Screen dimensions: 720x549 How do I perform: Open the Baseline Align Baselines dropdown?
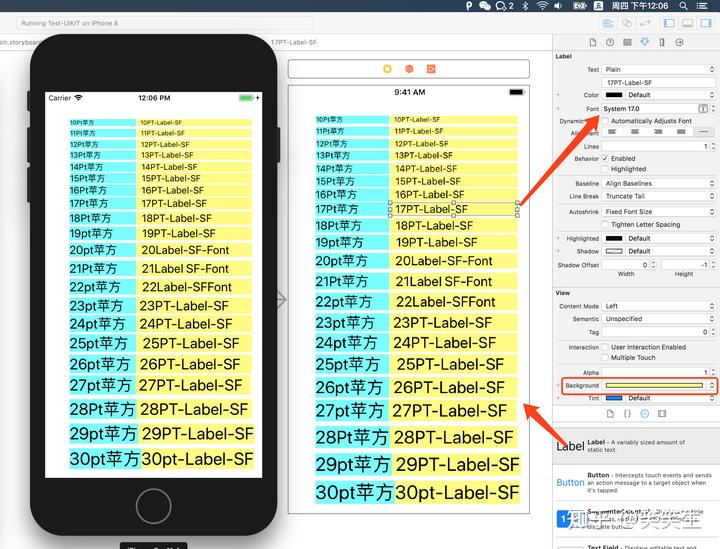pos(659,183)
